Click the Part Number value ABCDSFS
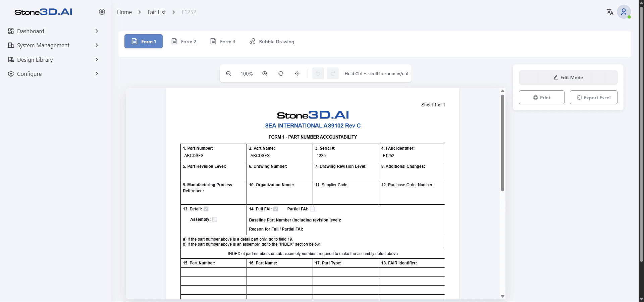644x302 pixels. pos(194,156)
